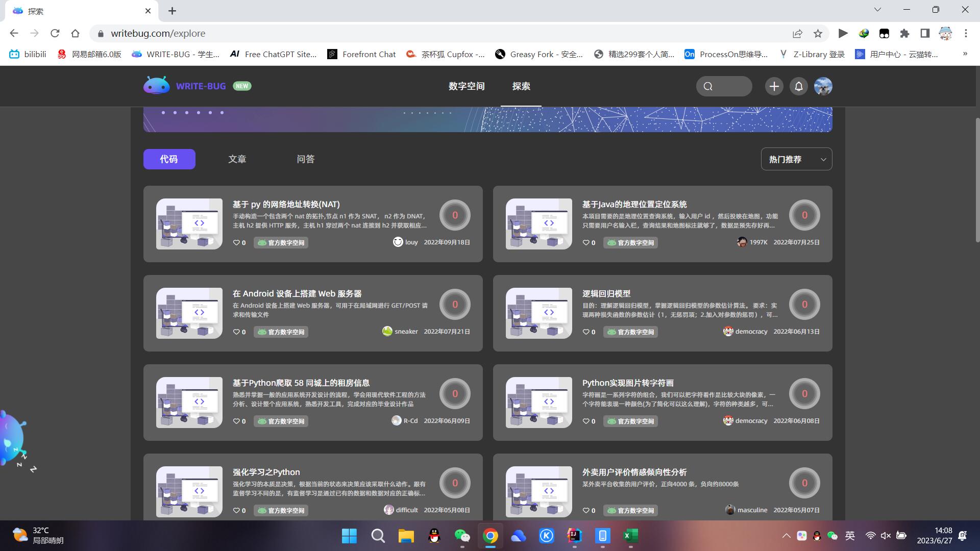
Task: Click the like icon on 强化学习之Python card
Action: coord(236,510)
